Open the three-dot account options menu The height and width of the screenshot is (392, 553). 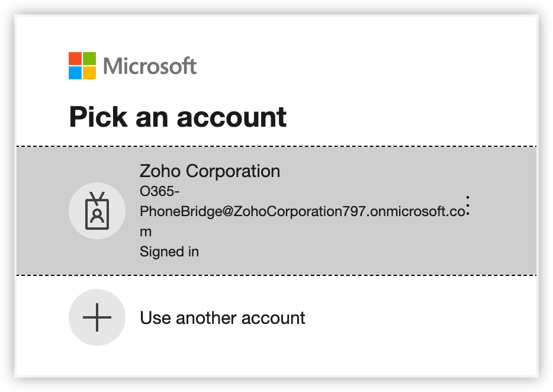pyautogui.click(x=468, y=205)
